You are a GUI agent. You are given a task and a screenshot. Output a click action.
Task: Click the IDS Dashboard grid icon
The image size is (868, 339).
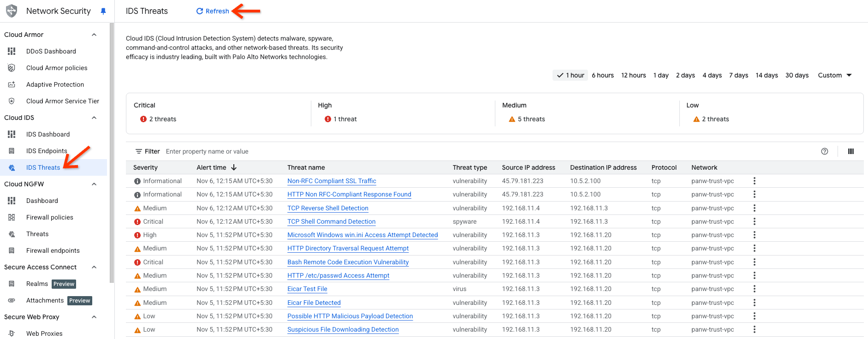12,134
